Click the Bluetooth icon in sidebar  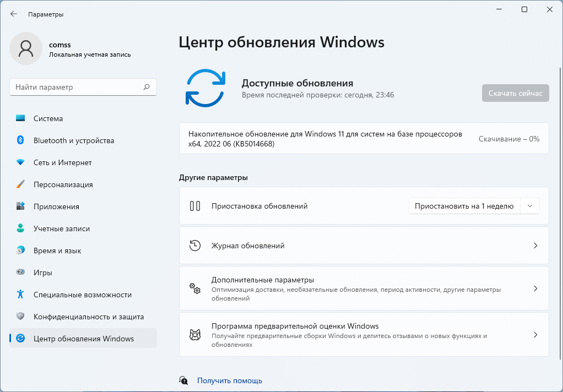(x=20, y=140)
